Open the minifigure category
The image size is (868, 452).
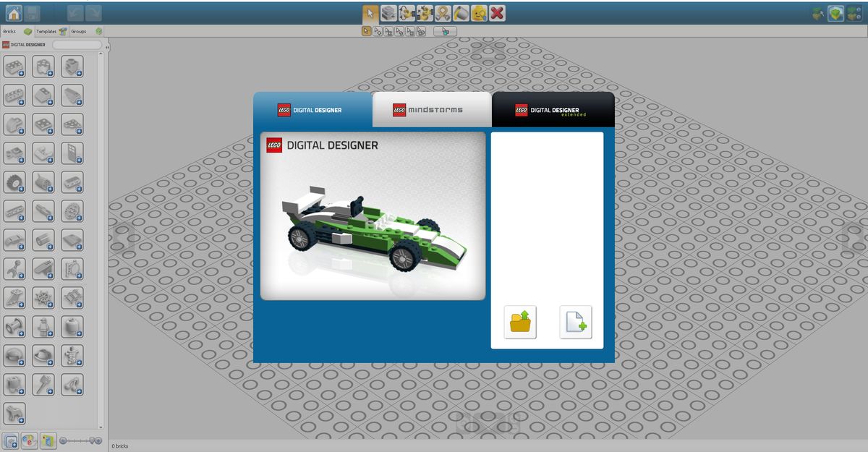(x=43, y=327)
